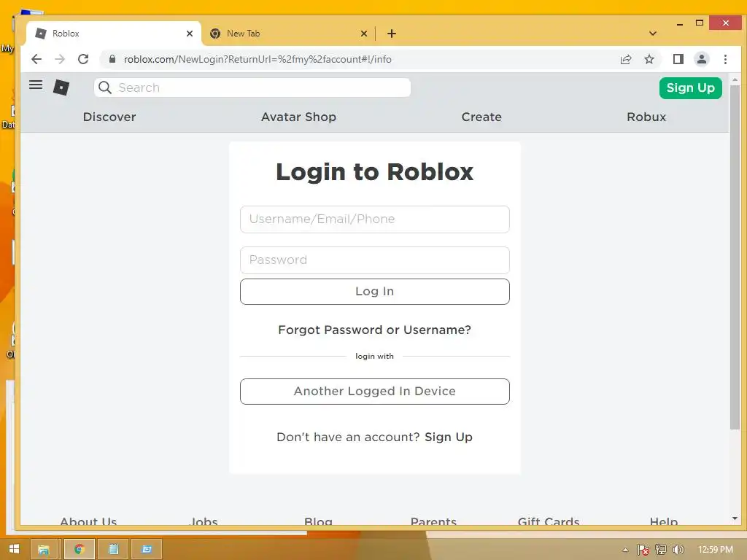
Task: Click the taskbar clock 12:59 PM
Action: point(715,550)
